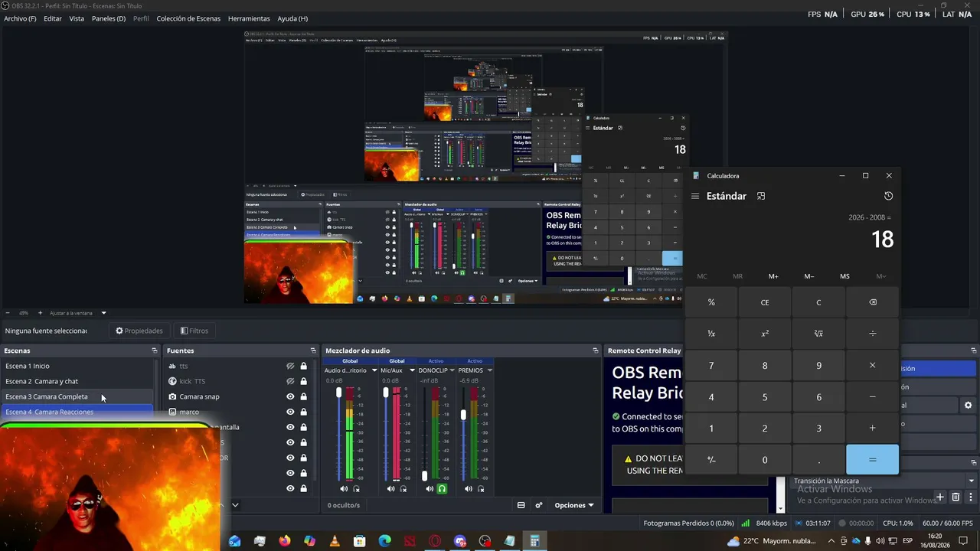Open the Colección de Escenas menu
Screen dimensions: 980x551
pyautogui.click(x=188, y=18)
